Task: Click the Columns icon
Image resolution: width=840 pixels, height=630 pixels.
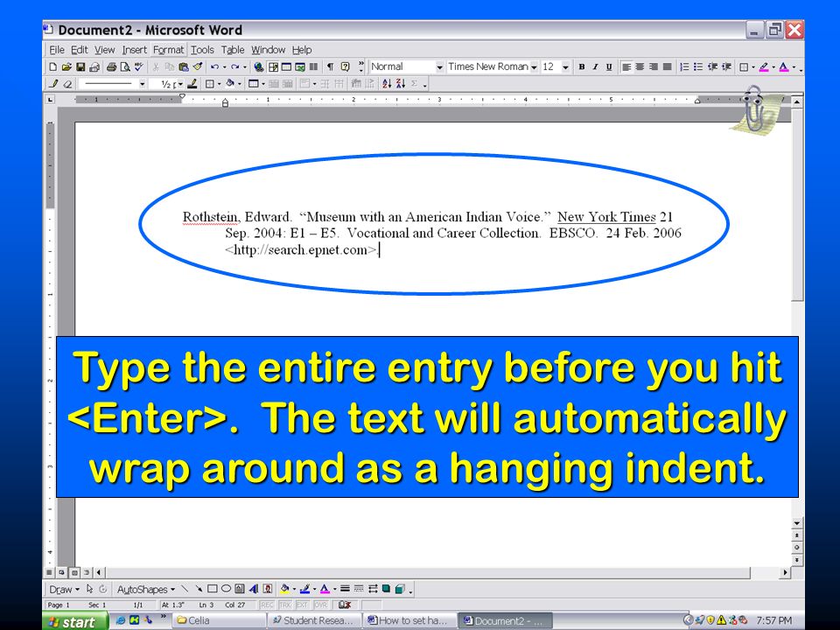Action: click(314, 67)
